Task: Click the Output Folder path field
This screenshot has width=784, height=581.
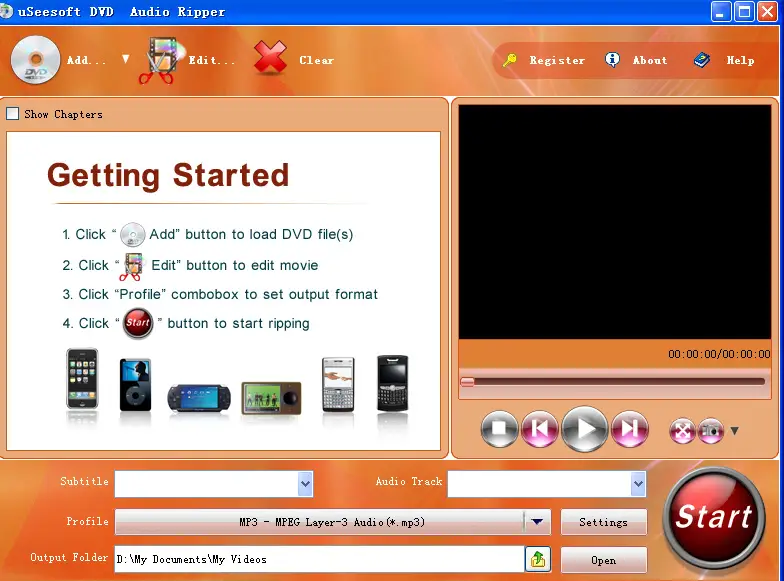Action: pyautogui.click(x=320, y=559)
